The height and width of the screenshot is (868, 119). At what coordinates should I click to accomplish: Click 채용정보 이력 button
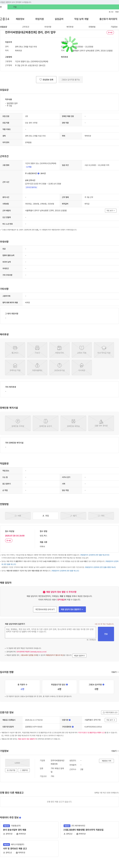point(106,761)
